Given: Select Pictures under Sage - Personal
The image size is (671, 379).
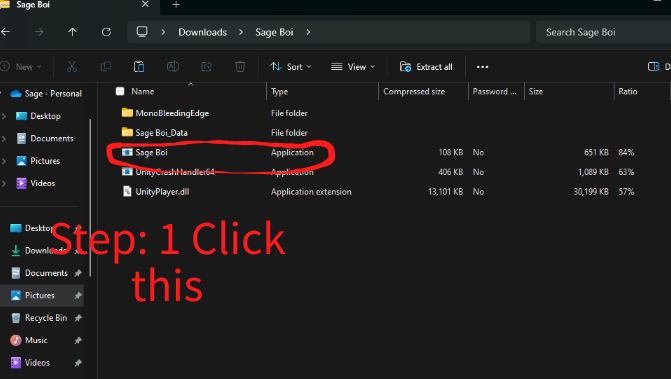Looking at the screenshot, I should 39,161.
